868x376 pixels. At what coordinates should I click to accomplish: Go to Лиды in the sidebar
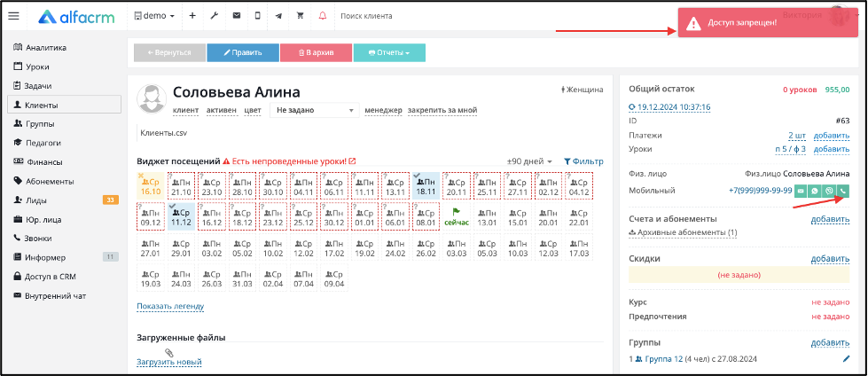[36, 200]
